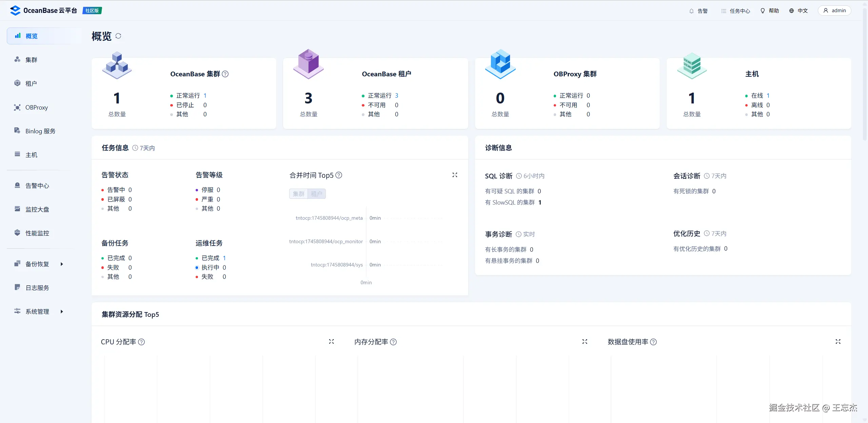Viewport: 868px width, 423px height.
Task: Click help icon next to 内存分配率
Action: (x=393, y=342)
